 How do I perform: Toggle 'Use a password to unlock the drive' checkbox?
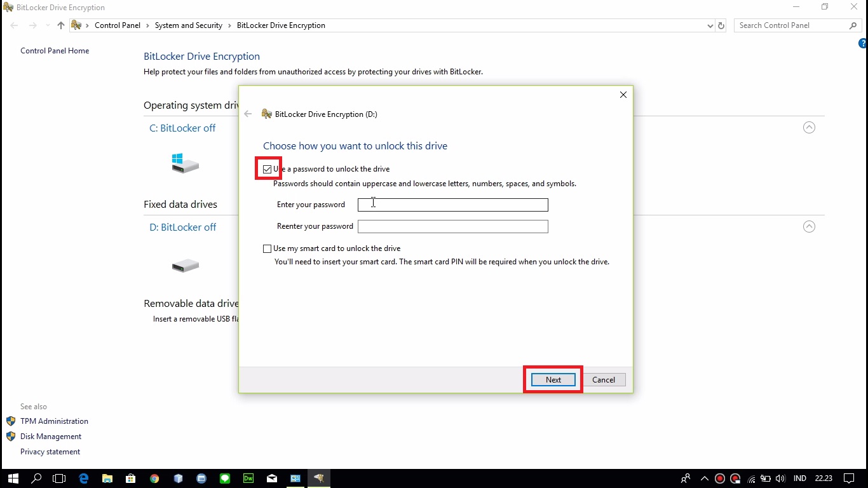coord(267,169)
